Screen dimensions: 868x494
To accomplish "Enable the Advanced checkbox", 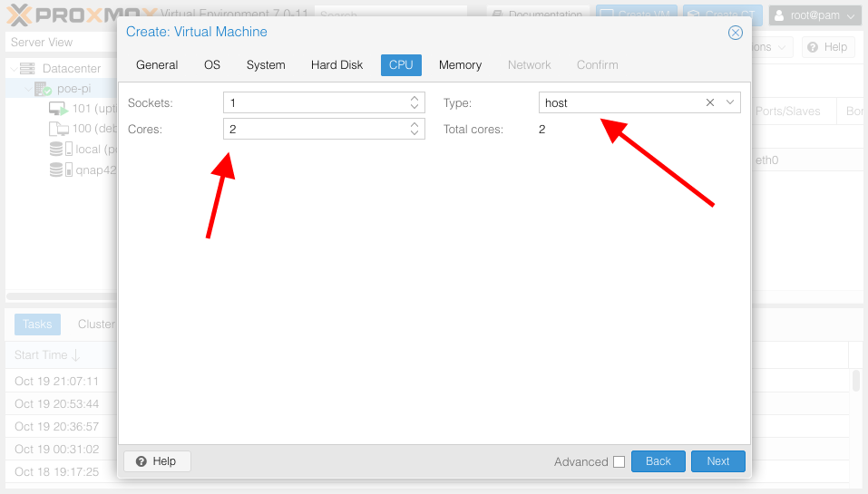I will [x=619, y=462].
